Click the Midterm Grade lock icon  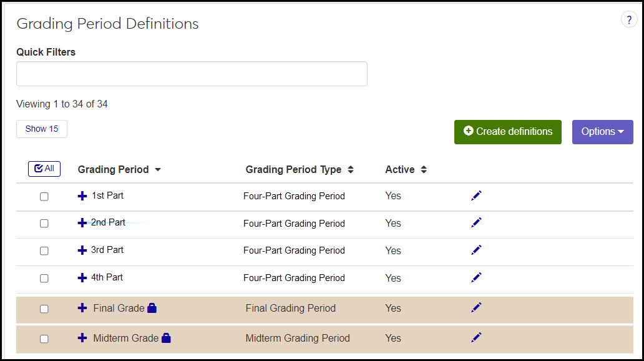tap(166, 338)
